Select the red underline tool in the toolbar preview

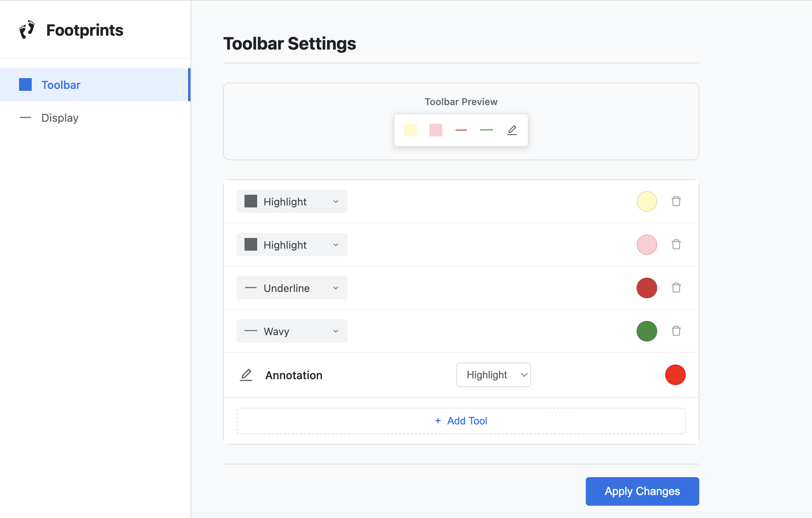tap(461, 130)
